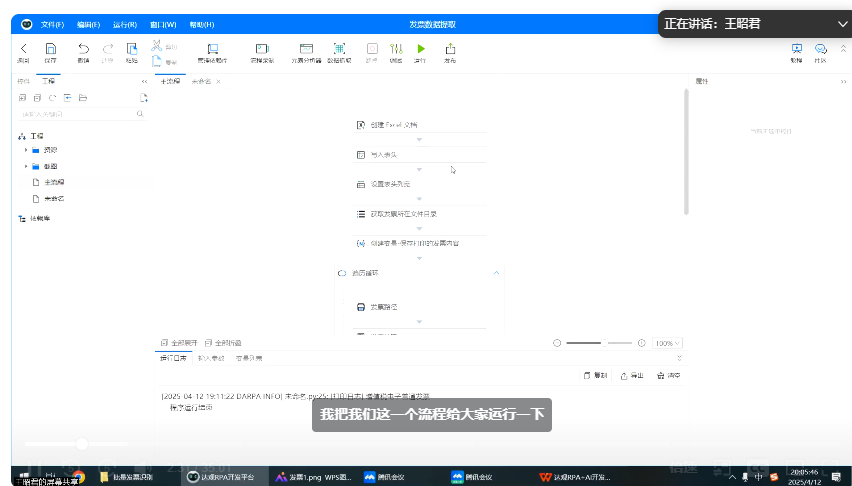
Task: Click the Paste (粘贴) toolbar icon
Action: (x=131, y=50)
